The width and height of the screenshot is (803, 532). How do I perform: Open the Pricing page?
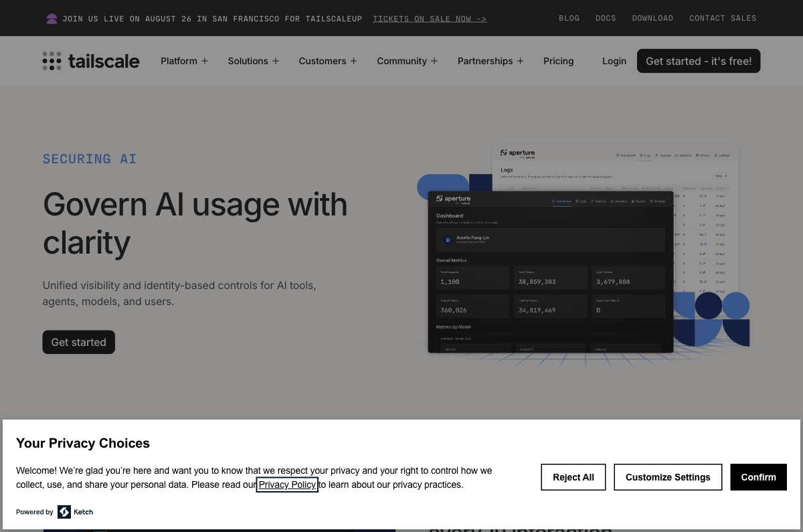click(559, 61)
